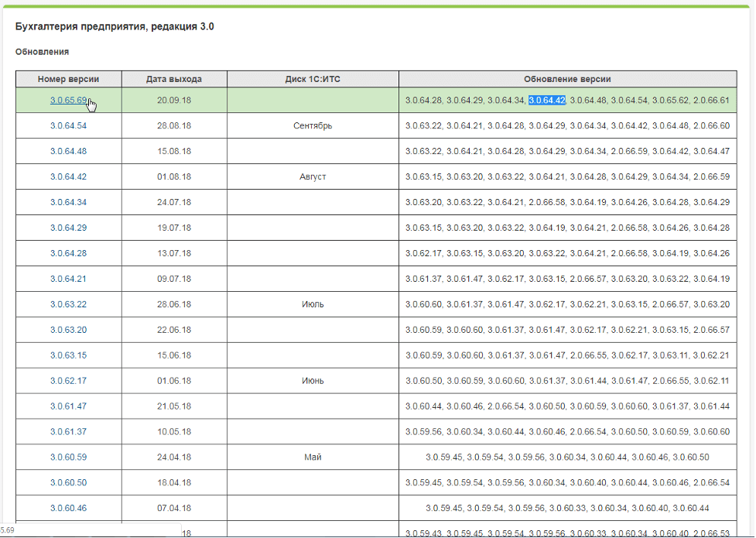The height and width of the screenshot is (538, 756).
Task: Click the 'Диск 1С:ИТС' column header
Action: [x=313, y=79]
